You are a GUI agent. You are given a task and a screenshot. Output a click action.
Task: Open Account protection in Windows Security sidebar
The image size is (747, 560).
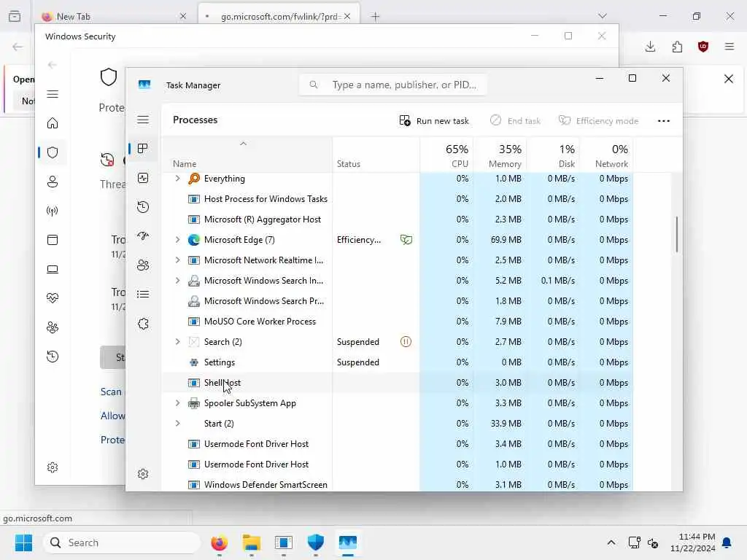(x=53, y=182)
